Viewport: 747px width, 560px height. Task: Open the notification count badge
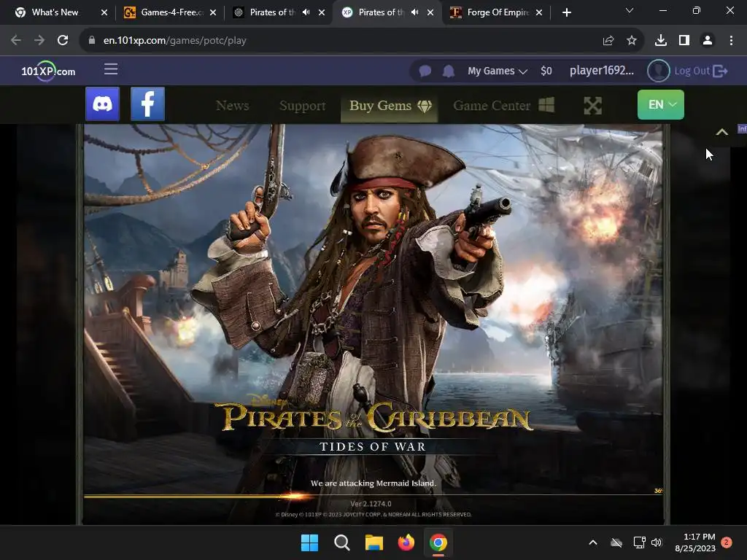[727, 542]
